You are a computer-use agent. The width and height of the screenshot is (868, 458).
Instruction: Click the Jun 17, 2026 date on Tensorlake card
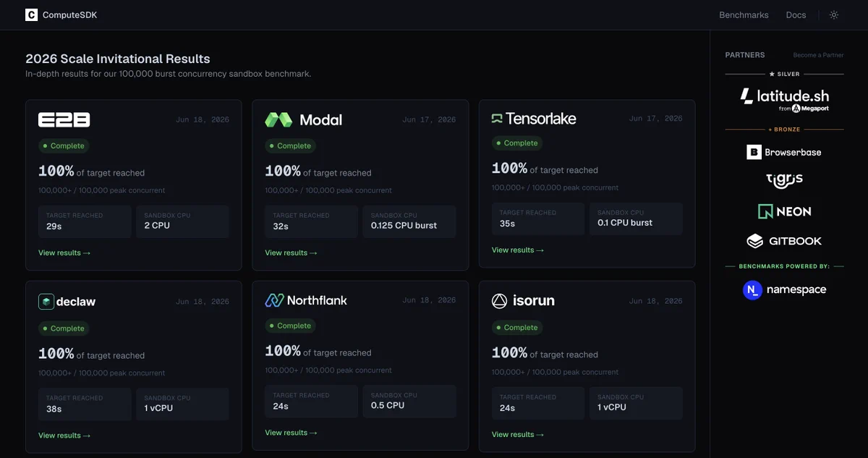point(655,119)
